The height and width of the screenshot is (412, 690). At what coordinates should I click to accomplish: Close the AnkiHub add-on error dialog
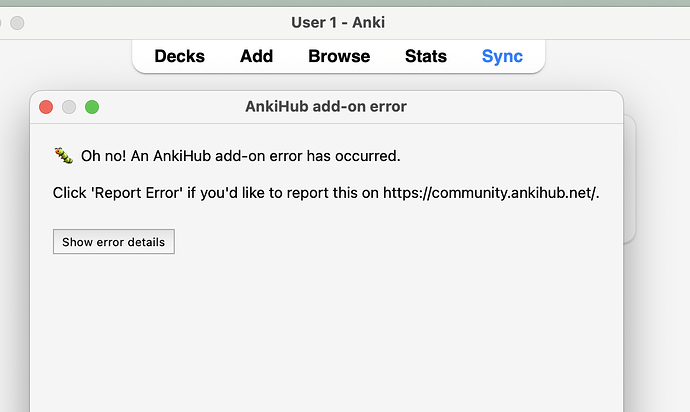point(46,107)
